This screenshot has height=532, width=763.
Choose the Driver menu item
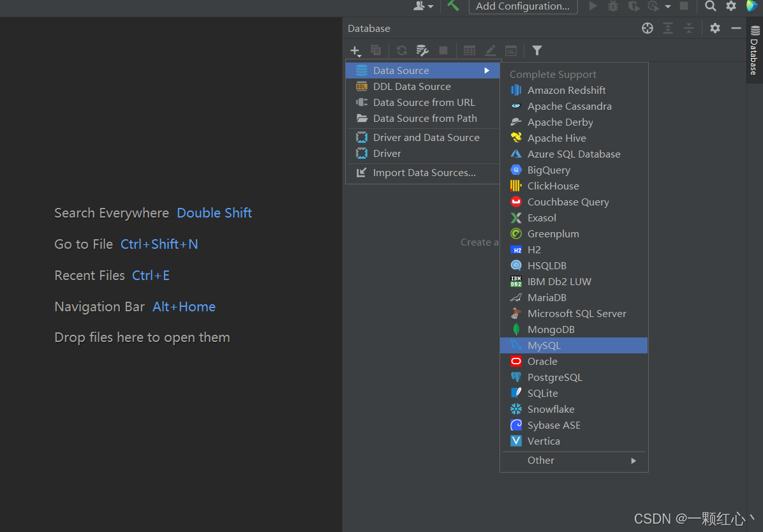coord(422,154)
